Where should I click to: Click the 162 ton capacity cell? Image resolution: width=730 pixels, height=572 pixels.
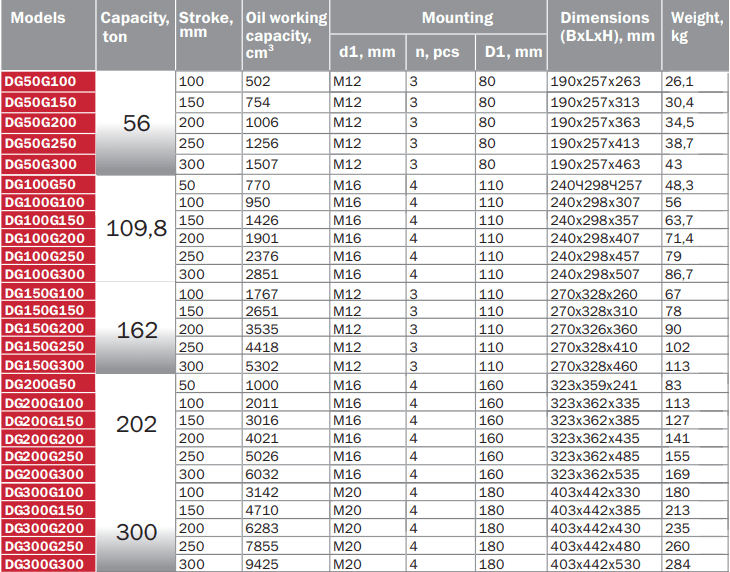[x=136, y=330]
